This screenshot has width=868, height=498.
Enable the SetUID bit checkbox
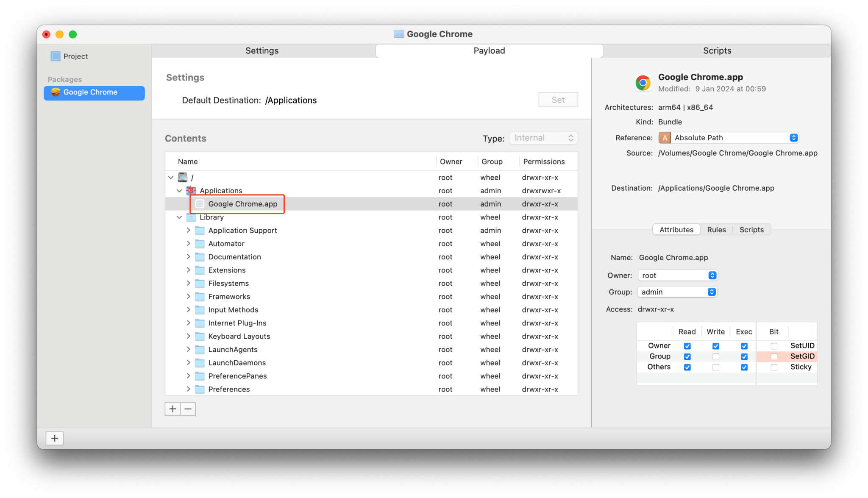coord(774,346)
